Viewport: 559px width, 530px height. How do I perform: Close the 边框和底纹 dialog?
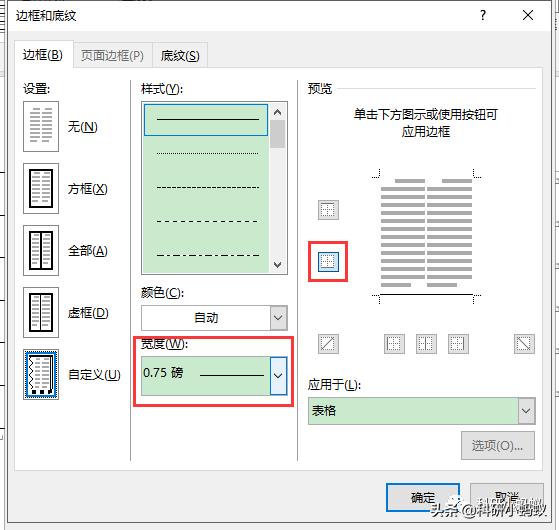528,15
